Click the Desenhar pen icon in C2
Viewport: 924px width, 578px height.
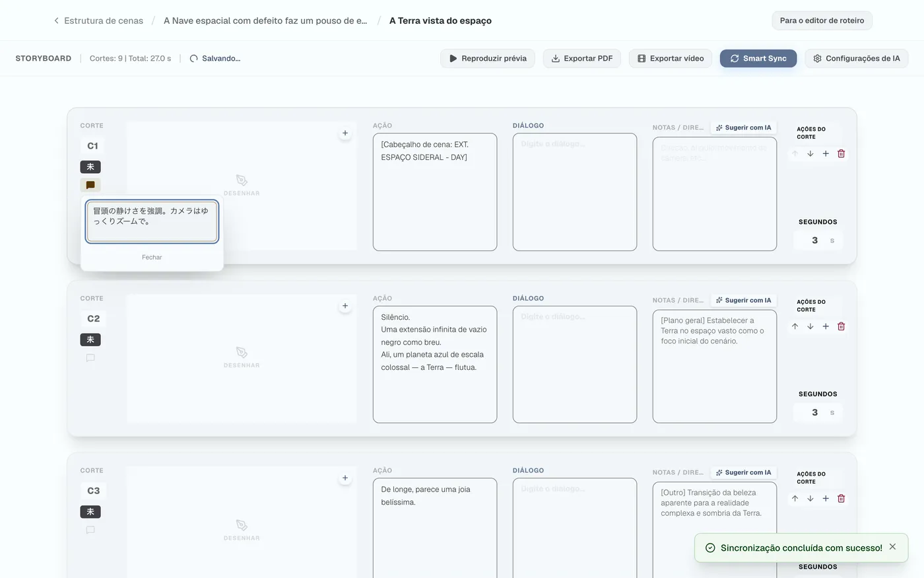tap(242, 353)
